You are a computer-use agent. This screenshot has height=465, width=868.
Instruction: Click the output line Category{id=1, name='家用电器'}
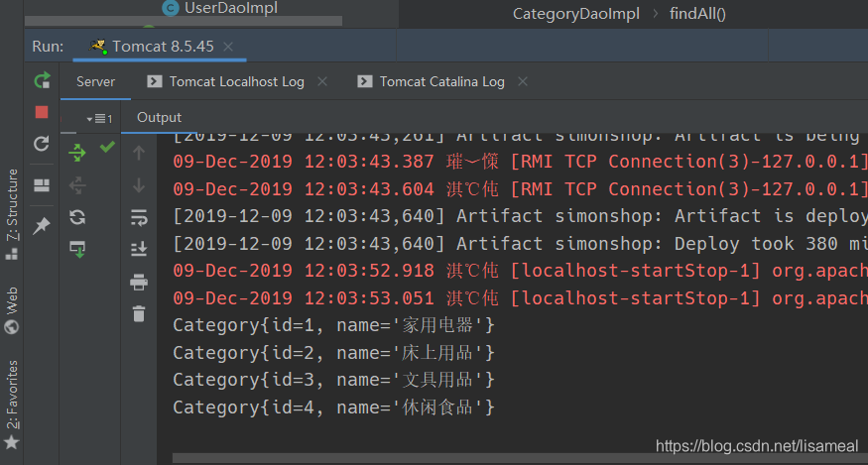[333, 325]
